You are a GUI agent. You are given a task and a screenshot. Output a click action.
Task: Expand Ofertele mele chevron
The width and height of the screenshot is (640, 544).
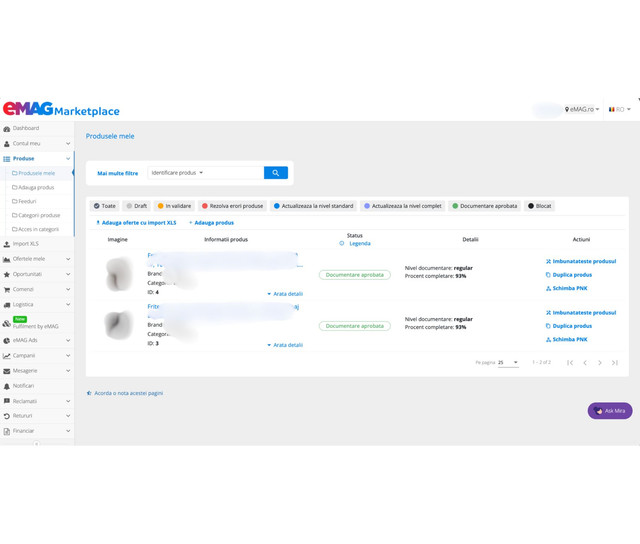click(x=68, y=259)
